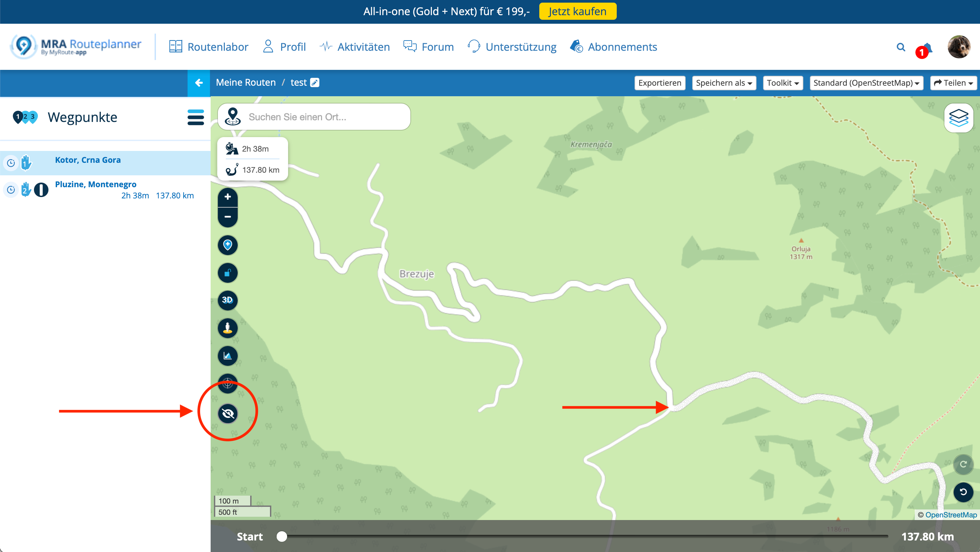Viewport: 980px width, 552px height.
Task: Click the Wegpunkte numbered pins icon
Action: (x=25, y=117)
